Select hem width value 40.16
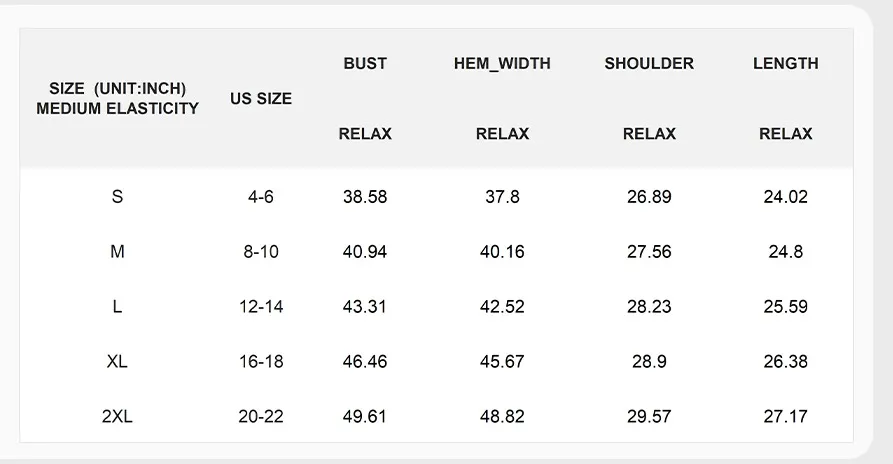Screen dimensions: 893x464 point(502,252)
